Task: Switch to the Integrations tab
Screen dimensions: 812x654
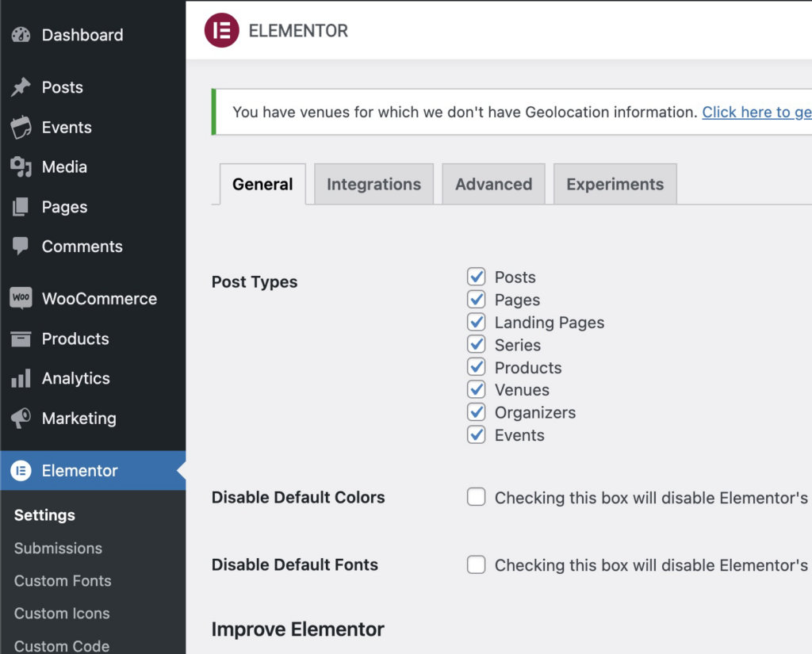Action: [373, 184]
